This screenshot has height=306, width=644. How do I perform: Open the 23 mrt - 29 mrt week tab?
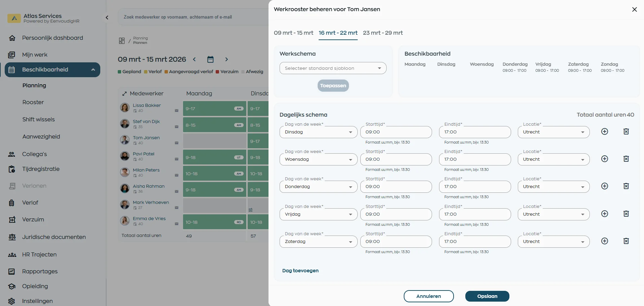[383, 33]
